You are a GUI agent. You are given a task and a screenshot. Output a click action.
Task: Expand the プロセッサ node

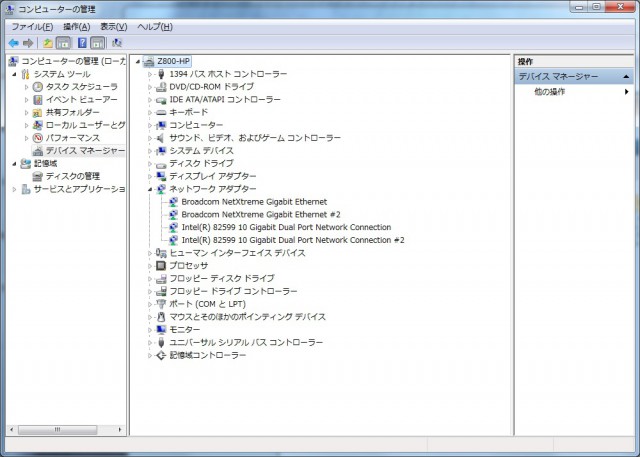coord(150,266)
